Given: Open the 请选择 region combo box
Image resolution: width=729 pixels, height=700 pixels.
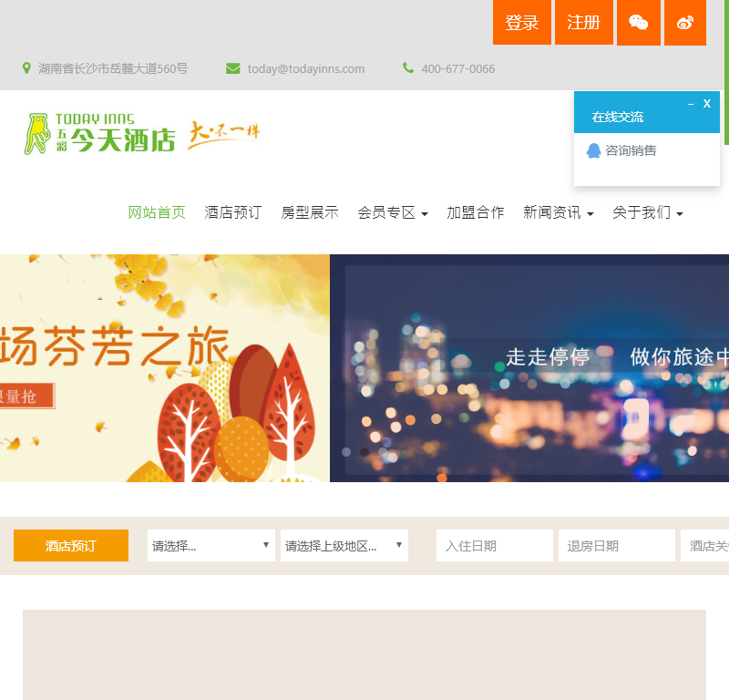Looking at the screenshot, I should [x=210, y=545].
